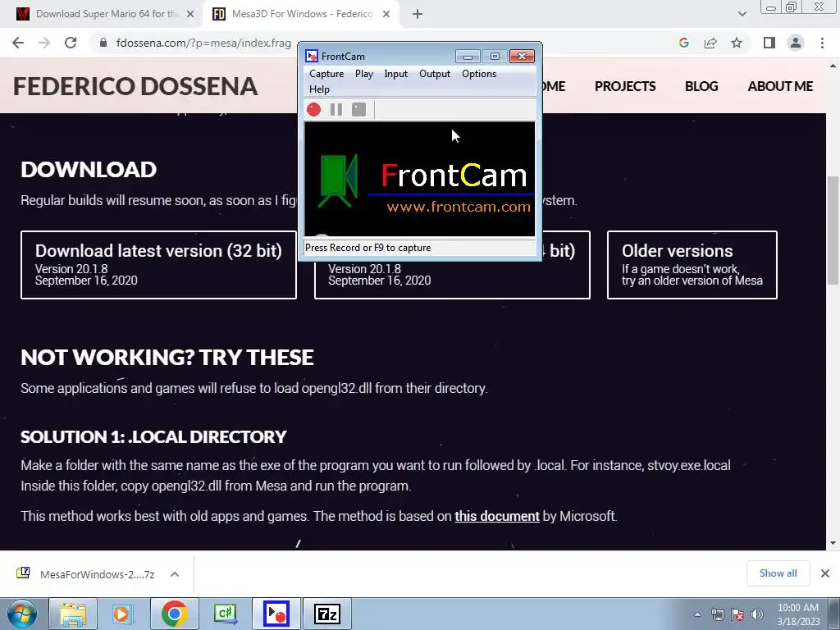Click the share page icon
Screen dimensions: 840x630
(710, 43)
